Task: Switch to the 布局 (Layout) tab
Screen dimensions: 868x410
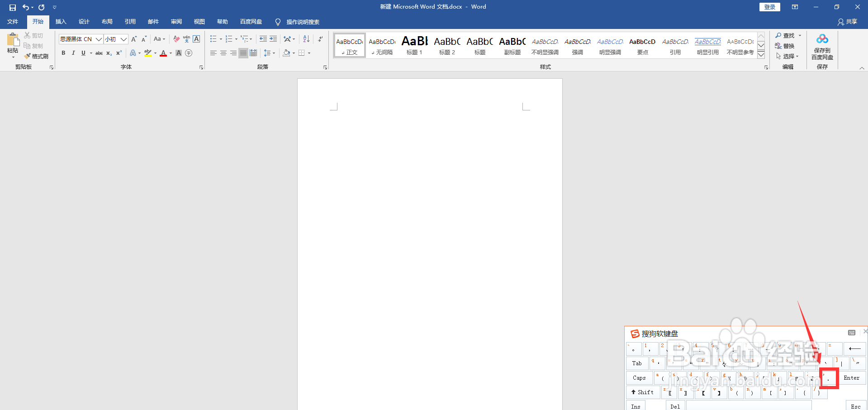Action: (x=107, y=22)
